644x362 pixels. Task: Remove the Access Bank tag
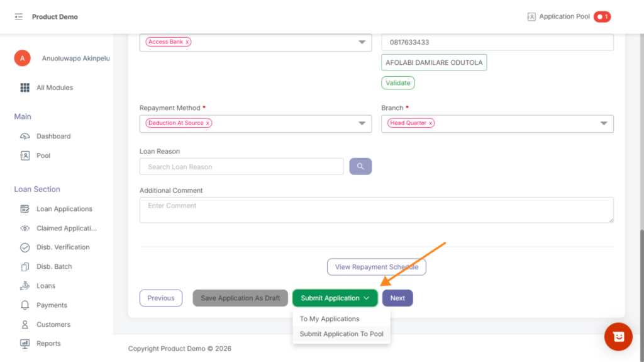click(187, 42)
